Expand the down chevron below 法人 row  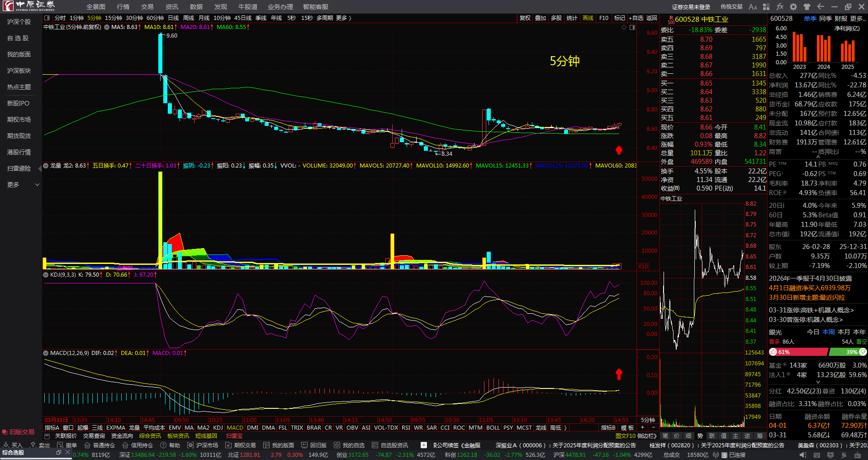tap(818, 382)
